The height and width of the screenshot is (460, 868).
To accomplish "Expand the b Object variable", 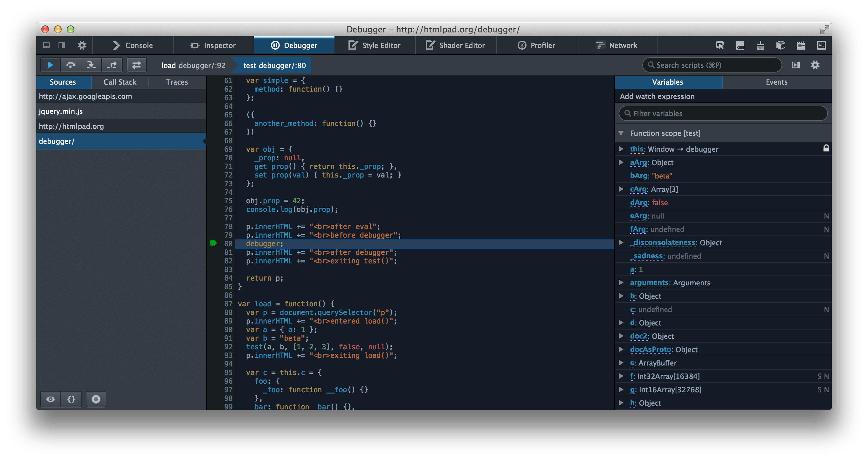I will [623, 296].
